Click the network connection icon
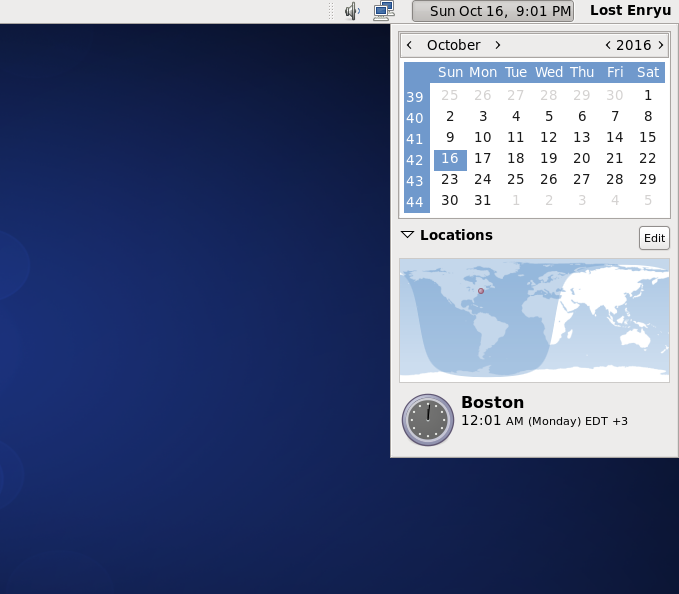 pos(384,11)
